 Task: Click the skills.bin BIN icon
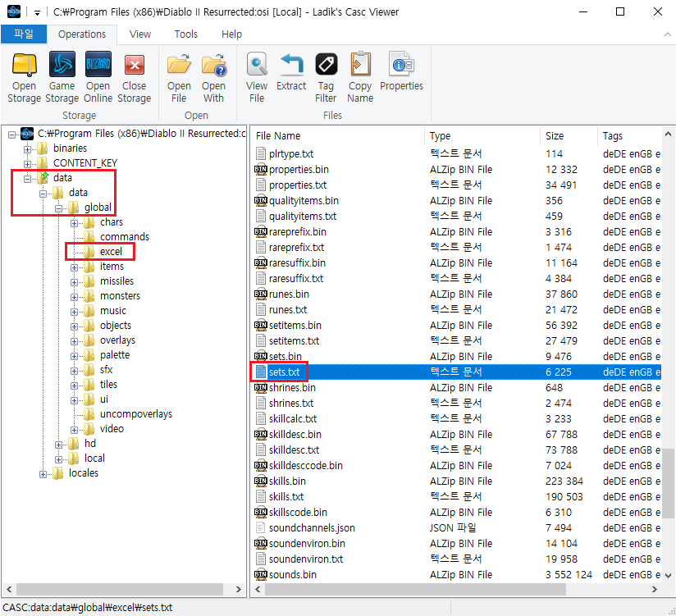tap(260, 481)
